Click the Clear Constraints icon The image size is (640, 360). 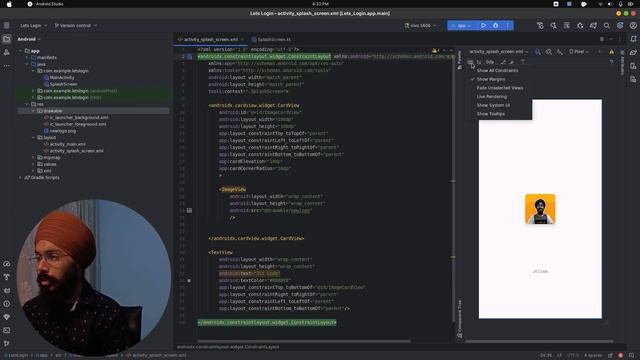[503, 62]
